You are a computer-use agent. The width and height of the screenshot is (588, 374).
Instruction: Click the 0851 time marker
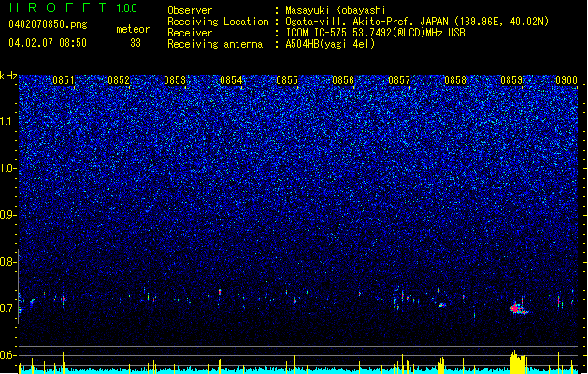(64, 79)
